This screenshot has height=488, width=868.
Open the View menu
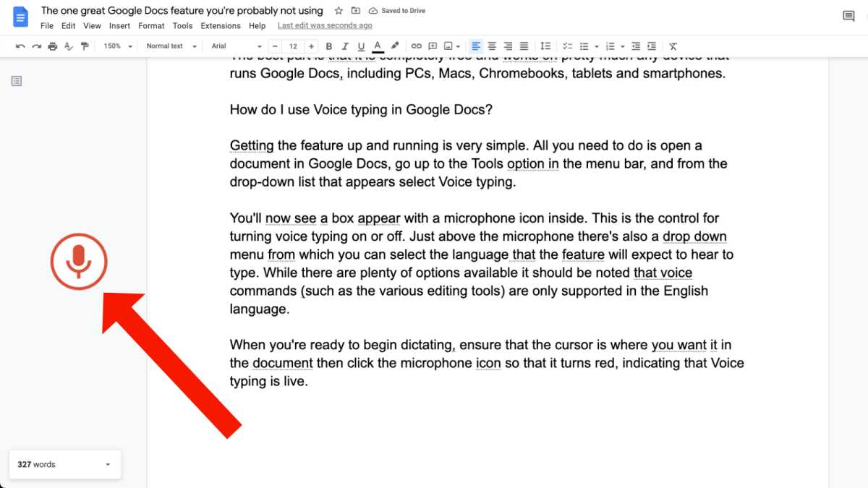pos(92,26)
